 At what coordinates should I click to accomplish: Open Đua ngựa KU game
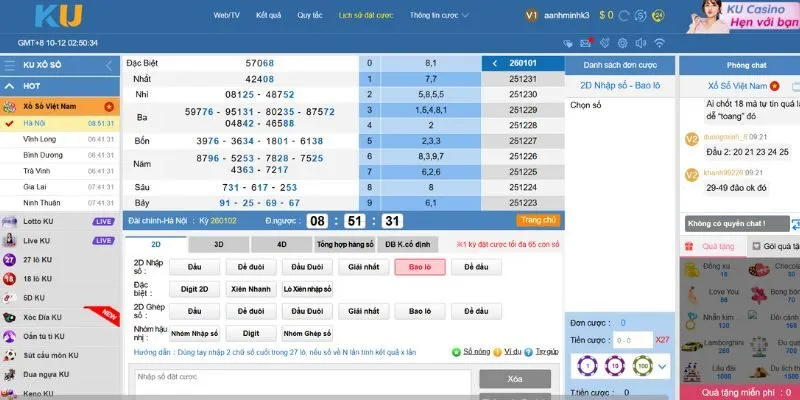click(x=60, y=374)
